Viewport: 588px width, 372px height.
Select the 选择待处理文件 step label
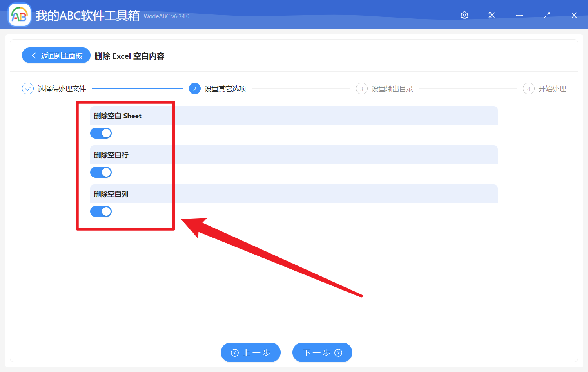62,88
